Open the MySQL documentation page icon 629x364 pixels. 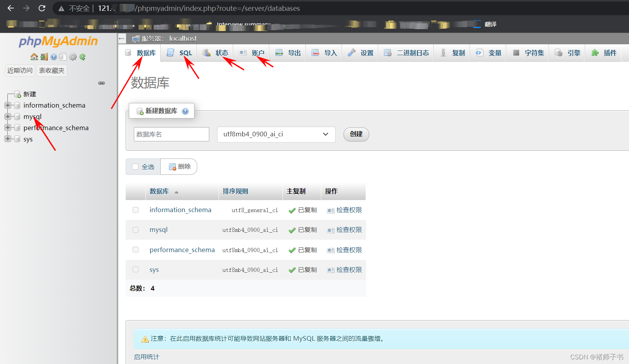coord(63,57)
